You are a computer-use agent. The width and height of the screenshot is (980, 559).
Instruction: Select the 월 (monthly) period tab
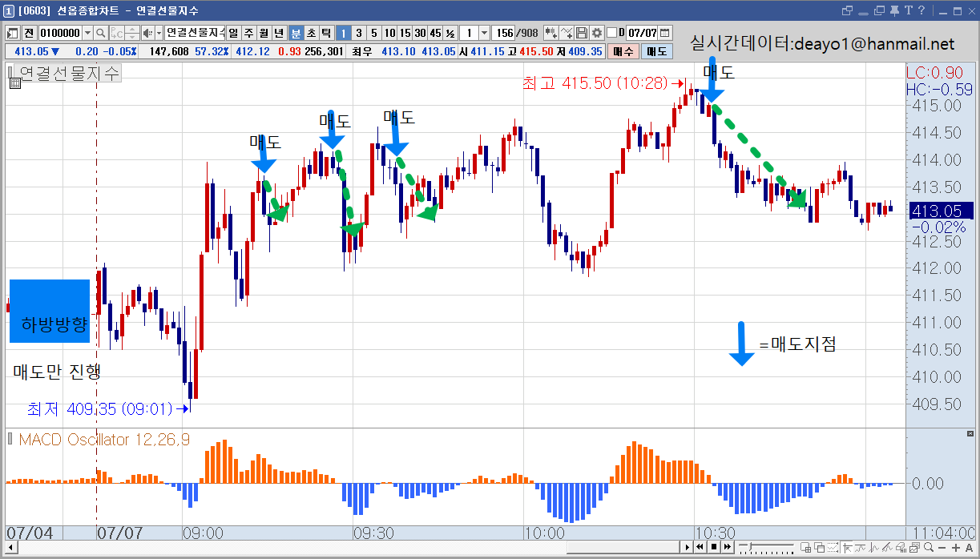pyautogui.click(x=264, y=33)
